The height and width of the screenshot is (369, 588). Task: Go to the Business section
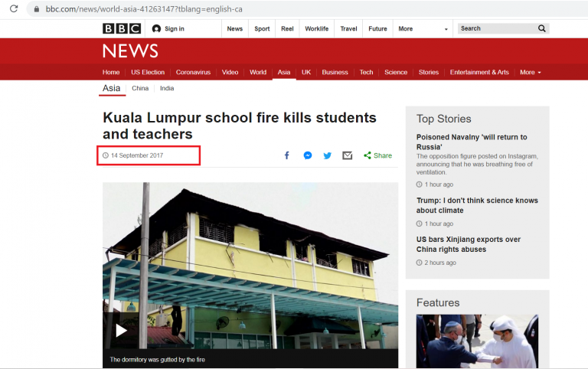pos(335,72)
